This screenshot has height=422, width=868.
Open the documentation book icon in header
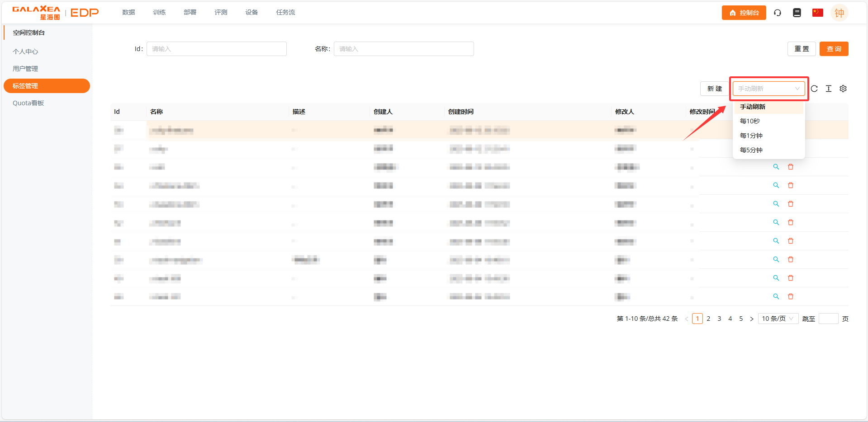[797, 13]
